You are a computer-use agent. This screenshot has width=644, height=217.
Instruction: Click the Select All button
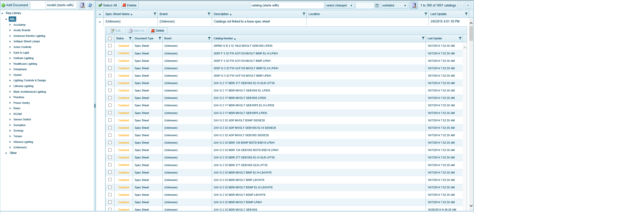click(x=108, y=5)
